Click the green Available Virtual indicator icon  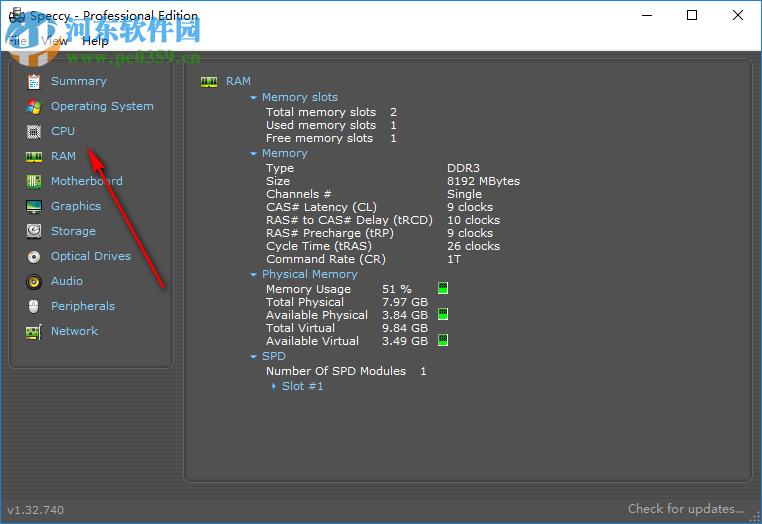pyautogui.click(x=443, y=340)
